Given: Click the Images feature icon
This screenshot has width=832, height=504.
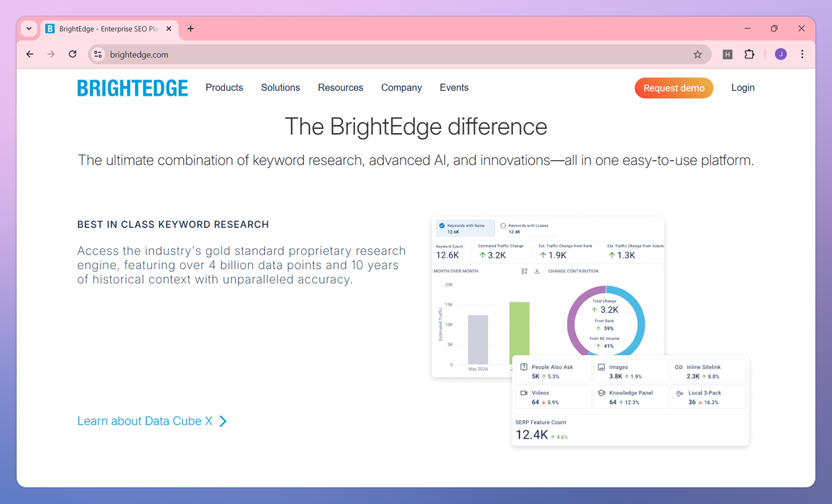Looking at the screenshot, I should coord(602,367).
